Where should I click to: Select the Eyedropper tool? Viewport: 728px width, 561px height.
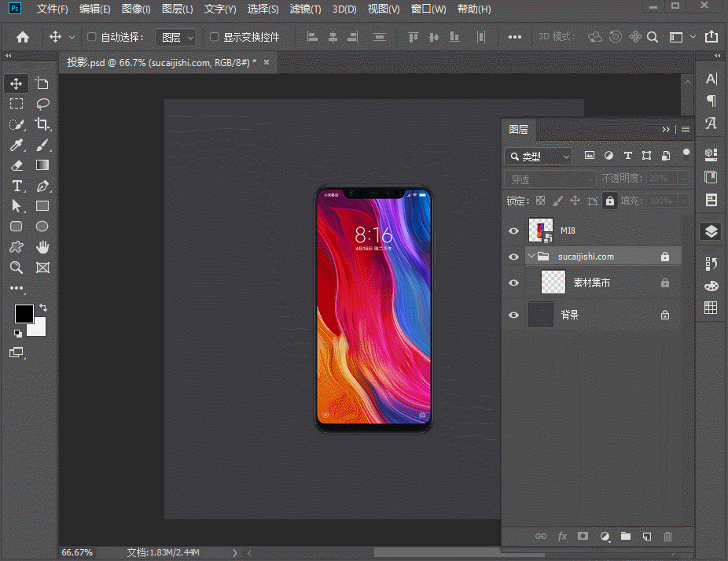click(17, 145)
